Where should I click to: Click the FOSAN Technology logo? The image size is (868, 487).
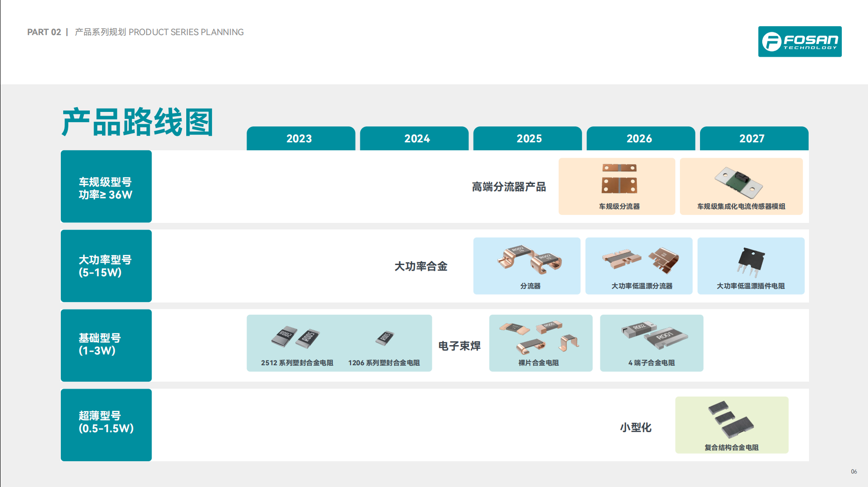coord(799,42)
